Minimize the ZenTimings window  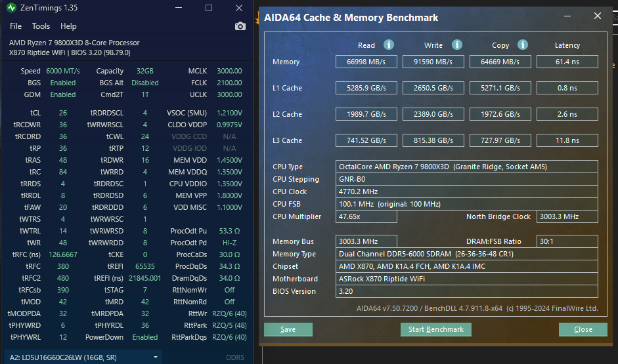pyautogui.click(x=180, y=8)
